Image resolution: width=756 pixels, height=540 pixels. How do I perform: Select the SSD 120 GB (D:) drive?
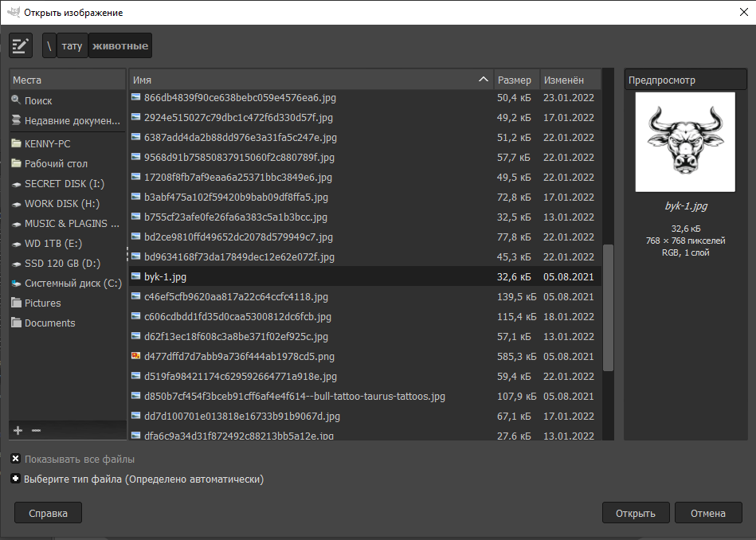coord(68,264)
